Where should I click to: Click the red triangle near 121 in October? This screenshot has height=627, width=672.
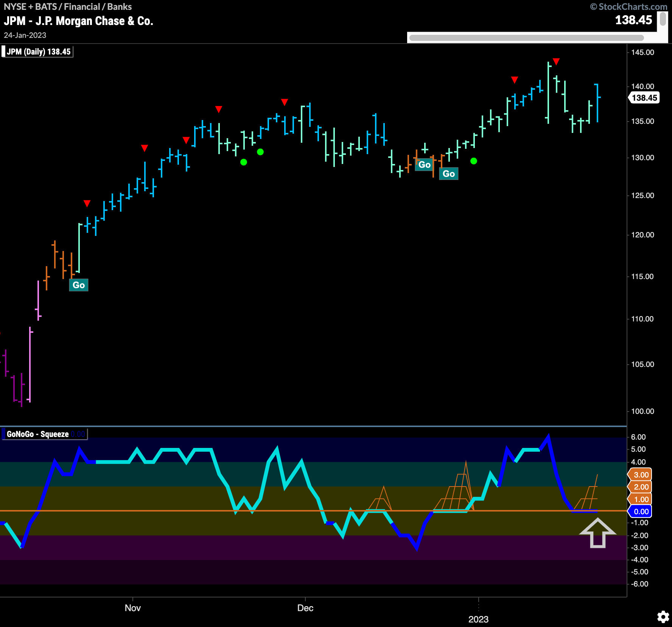point(87,204)
